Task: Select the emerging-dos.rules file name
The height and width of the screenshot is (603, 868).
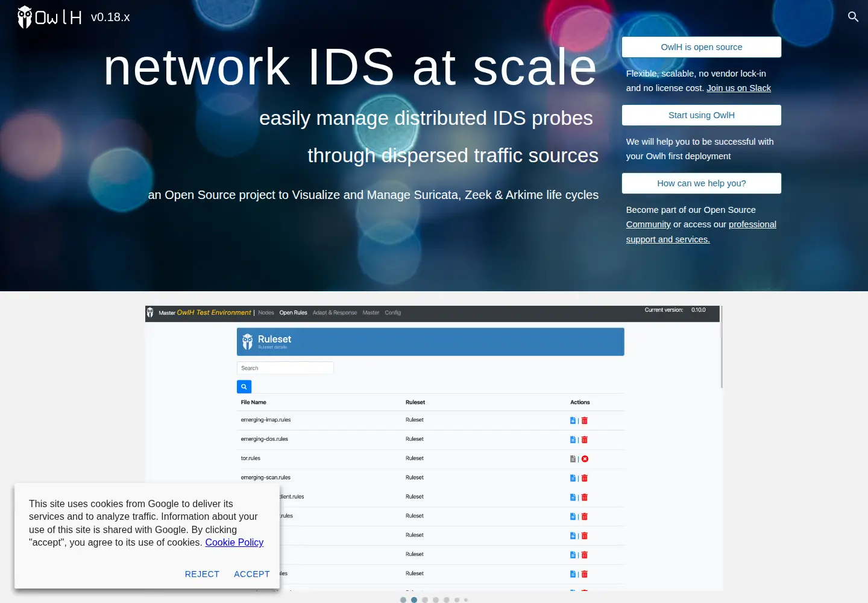Action: [x=265, y=439]
